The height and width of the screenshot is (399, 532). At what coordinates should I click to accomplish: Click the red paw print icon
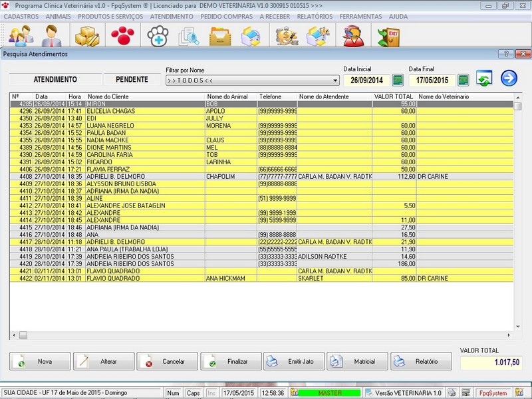pyautogui.click(x=122, y=36)
